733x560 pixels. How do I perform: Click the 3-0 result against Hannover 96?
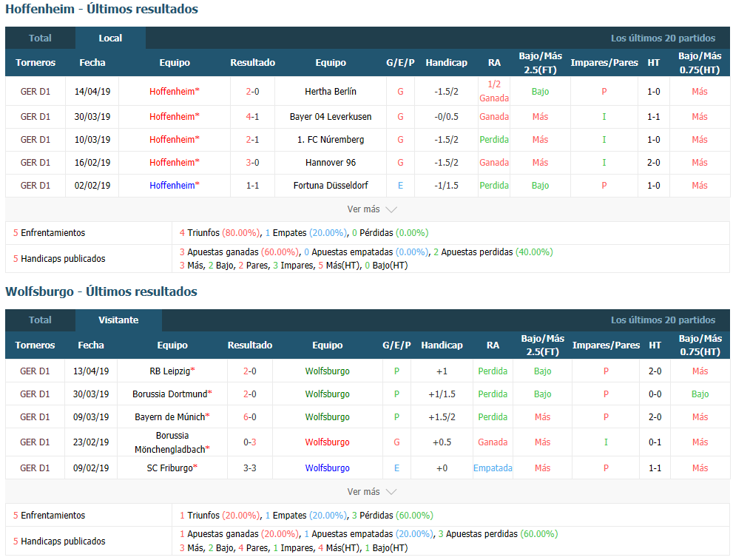coord(252,163)
